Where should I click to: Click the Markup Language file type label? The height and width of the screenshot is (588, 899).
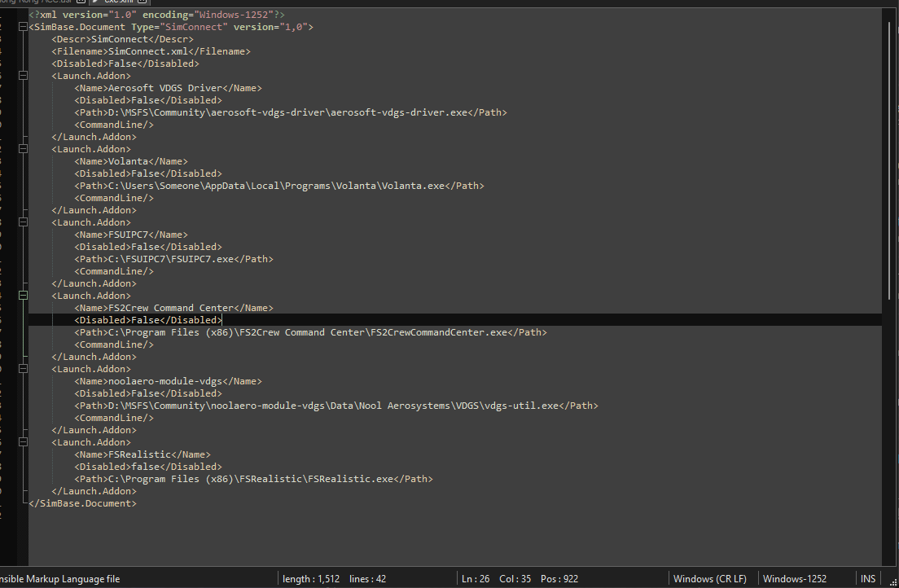point(60,579)
